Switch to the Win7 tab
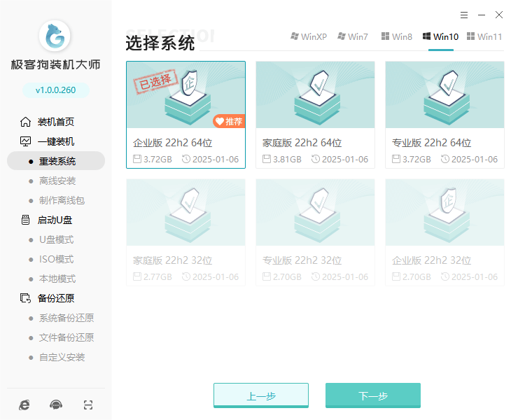Image resolution: width=518 pixels, height=420 pixels. [353, 36]
